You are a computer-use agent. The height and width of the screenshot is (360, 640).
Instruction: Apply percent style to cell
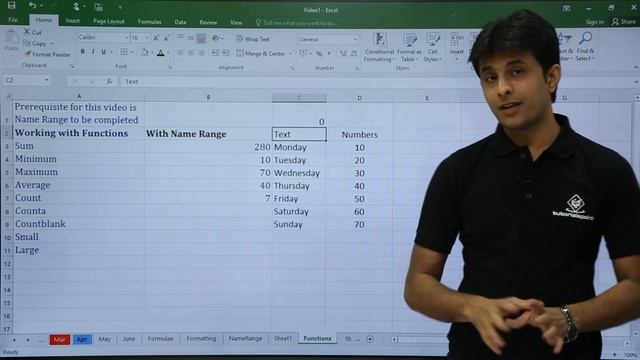click(319, 53)
